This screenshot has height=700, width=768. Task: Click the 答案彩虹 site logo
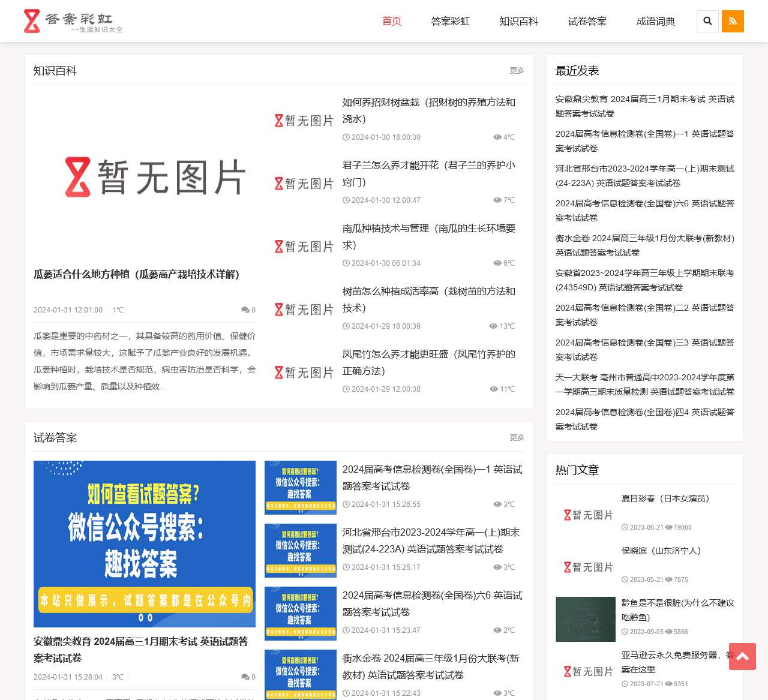[72, 21]
